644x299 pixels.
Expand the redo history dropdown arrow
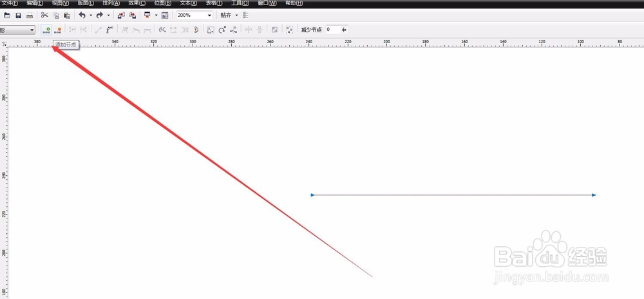108,15
